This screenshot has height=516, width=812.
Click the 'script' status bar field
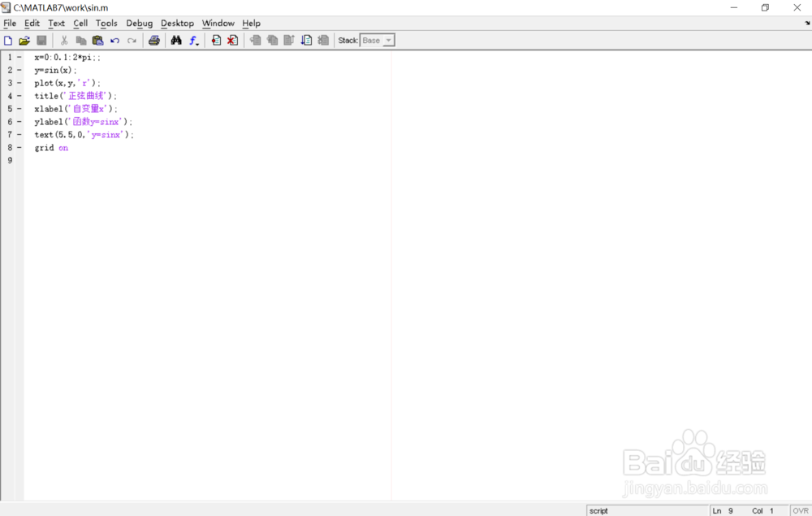tap(647, 511)
